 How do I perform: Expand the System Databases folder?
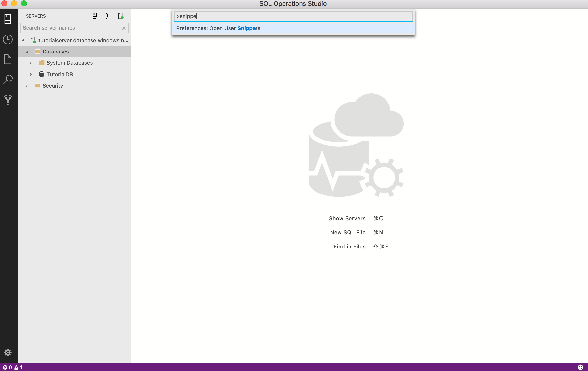30,63
